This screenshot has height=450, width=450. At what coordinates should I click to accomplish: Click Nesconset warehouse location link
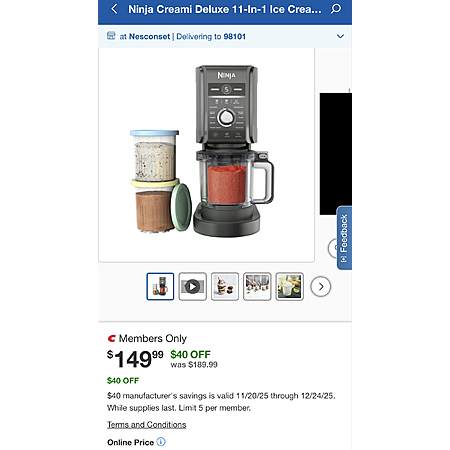[149, 36]
